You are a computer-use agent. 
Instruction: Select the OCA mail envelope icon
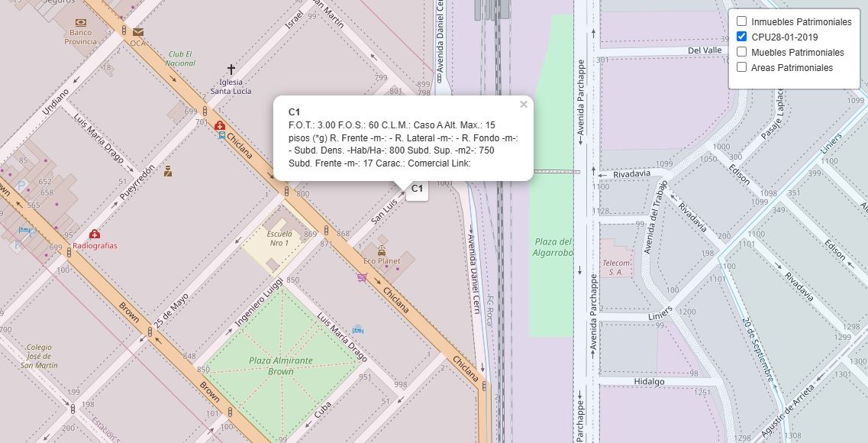coord(138,32)
